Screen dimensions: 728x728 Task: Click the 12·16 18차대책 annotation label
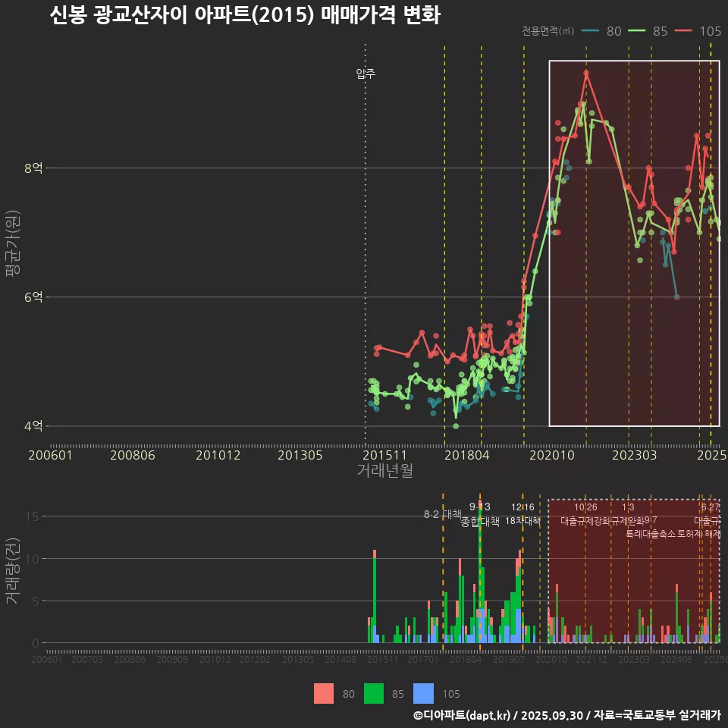[x=522, y=514]
